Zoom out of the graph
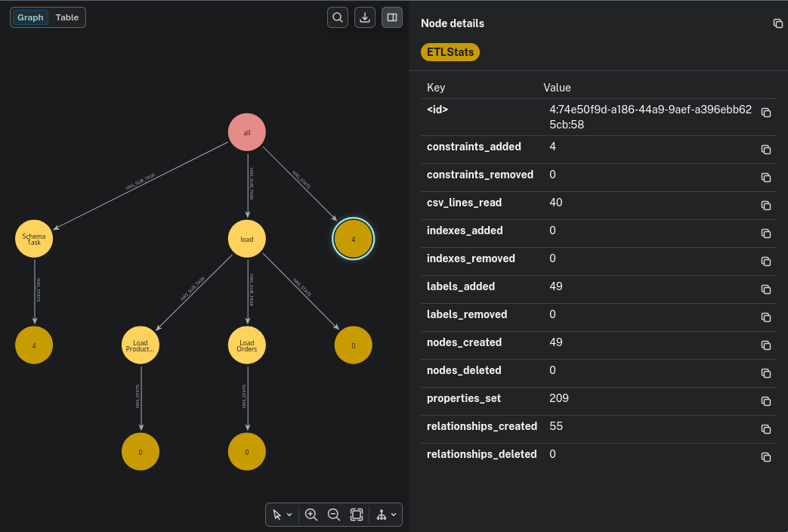 (x=333, y=515)
